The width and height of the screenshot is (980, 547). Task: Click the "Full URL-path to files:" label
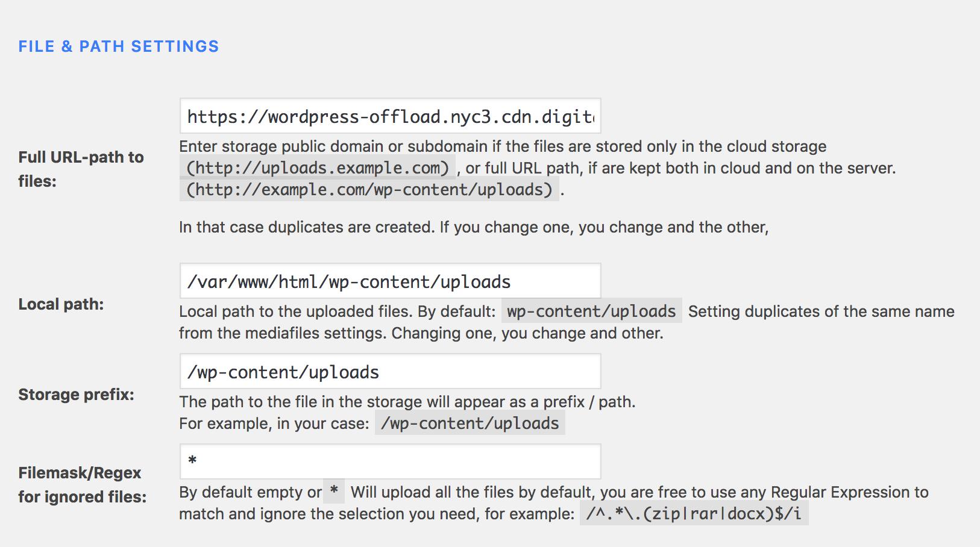click(81, 169)
